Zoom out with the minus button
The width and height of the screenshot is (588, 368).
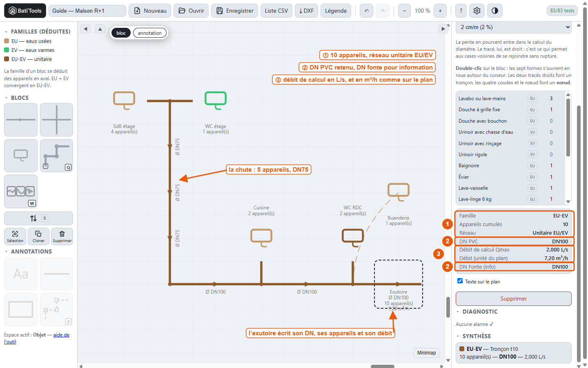tap(404, 11)
